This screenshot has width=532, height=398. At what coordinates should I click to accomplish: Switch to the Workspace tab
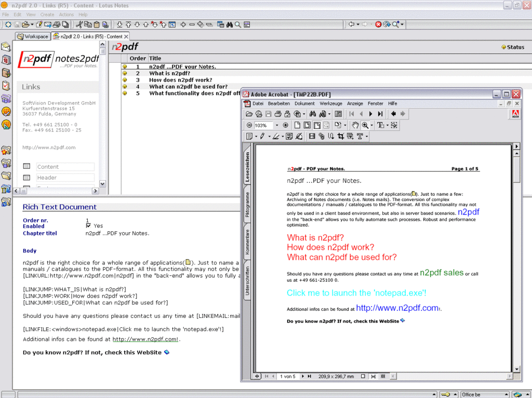(33, 36)
